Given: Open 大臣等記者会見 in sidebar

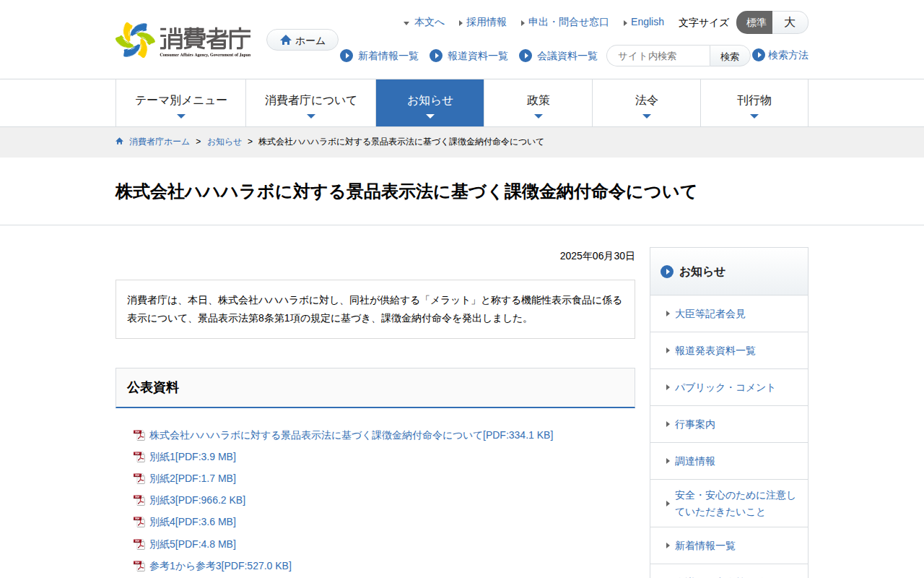Looking at the screenshot, I should pos(729,314).
